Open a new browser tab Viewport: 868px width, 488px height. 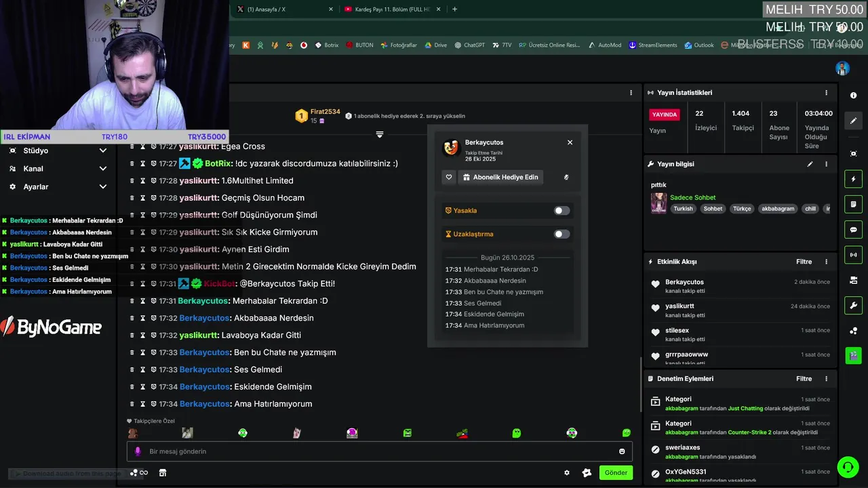[454, 9]
